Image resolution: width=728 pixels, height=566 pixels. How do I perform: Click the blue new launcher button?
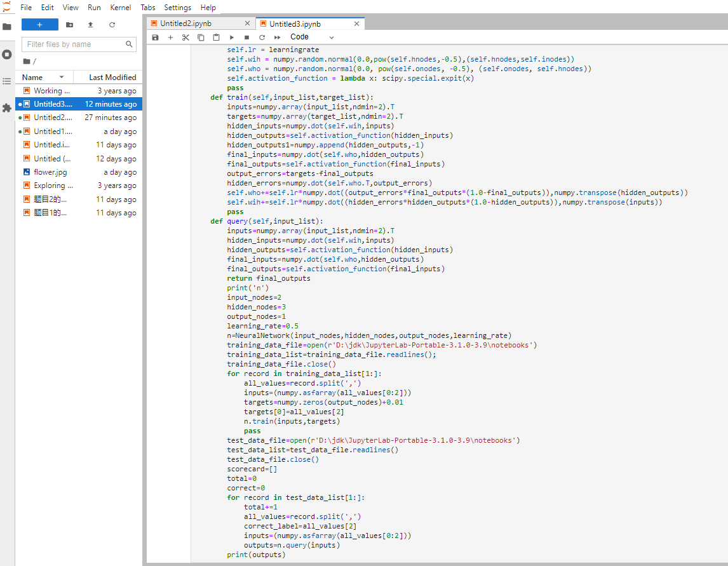point(40,25)
